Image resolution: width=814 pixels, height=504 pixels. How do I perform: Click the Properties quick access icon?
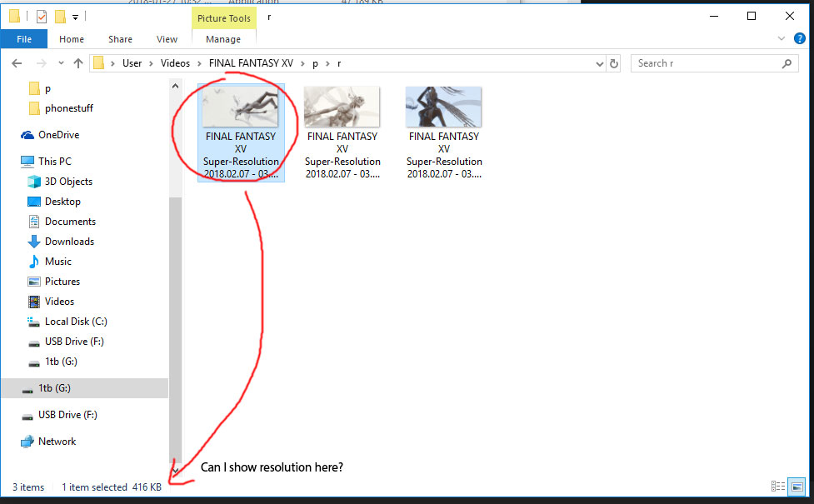click(x=42, y=17)
